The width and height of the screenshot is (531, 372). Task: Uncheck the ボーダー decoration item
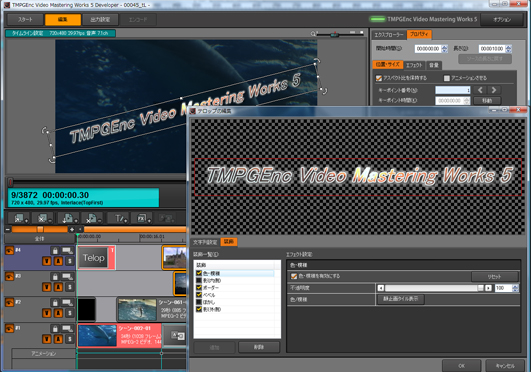click(199, 287)
